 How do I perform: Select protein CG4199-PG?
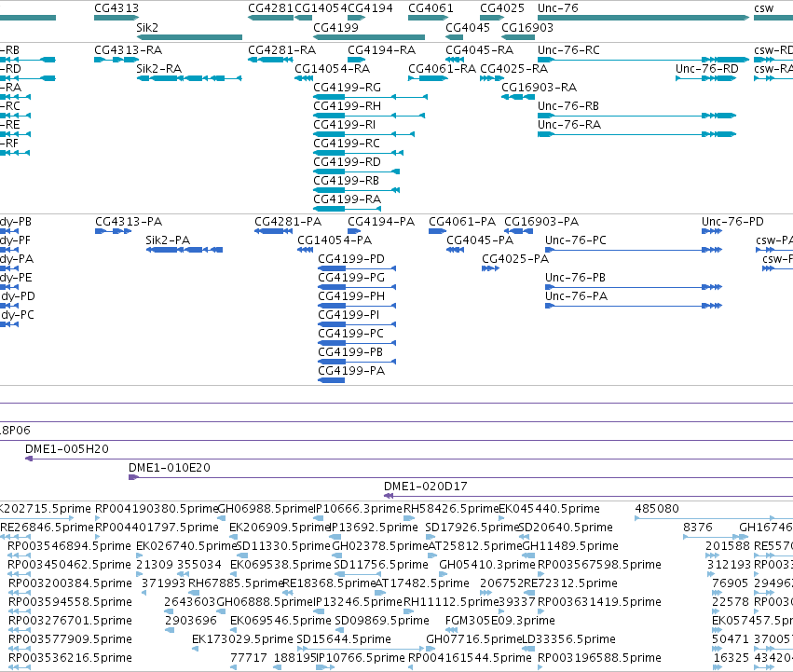point(351,278)
